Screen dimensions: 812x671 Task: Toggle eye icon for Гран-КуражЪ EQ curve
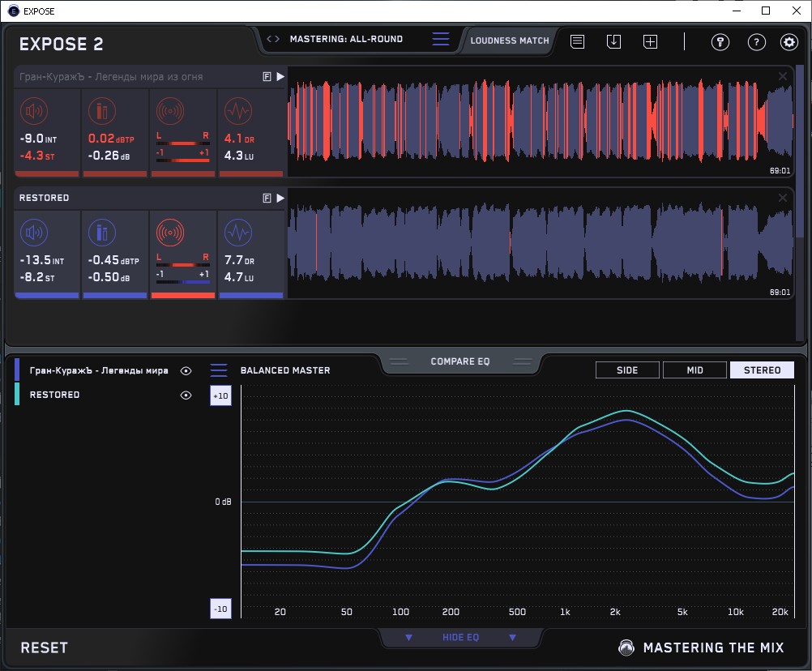pyautogui.click(x=186, y=371)
